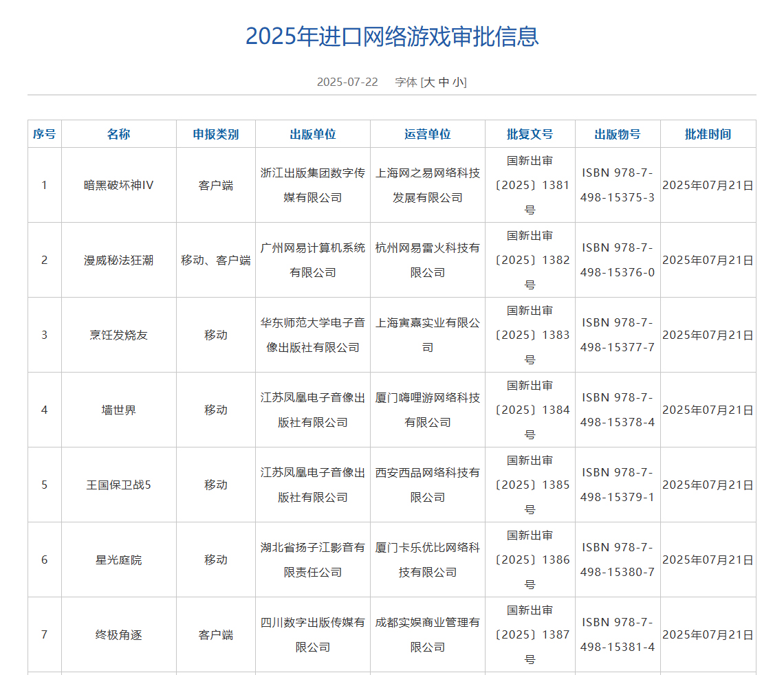The image size is (784, 675).
Task: Click operator 厦门嗨哩游网络科技有限公司
Action: (428, 410)
